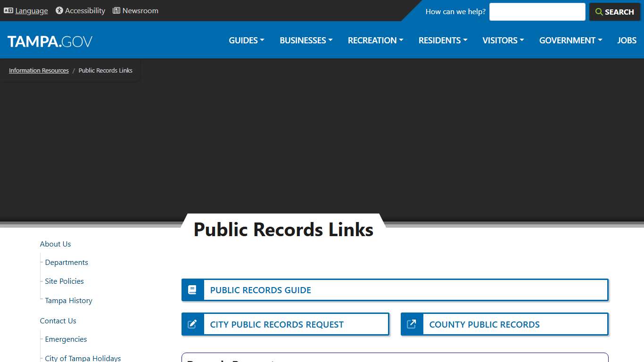Click the Information Resources breadcrumb link
The width and height of the screenshot is (644, 362).
coord(39,70)
